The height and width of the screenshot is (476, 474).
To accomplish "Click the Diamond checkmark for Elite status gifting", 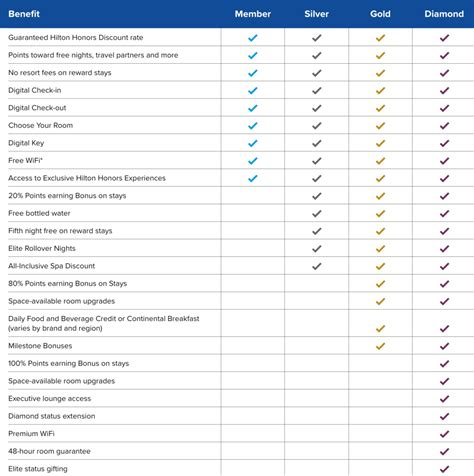I will coord(444,469).
